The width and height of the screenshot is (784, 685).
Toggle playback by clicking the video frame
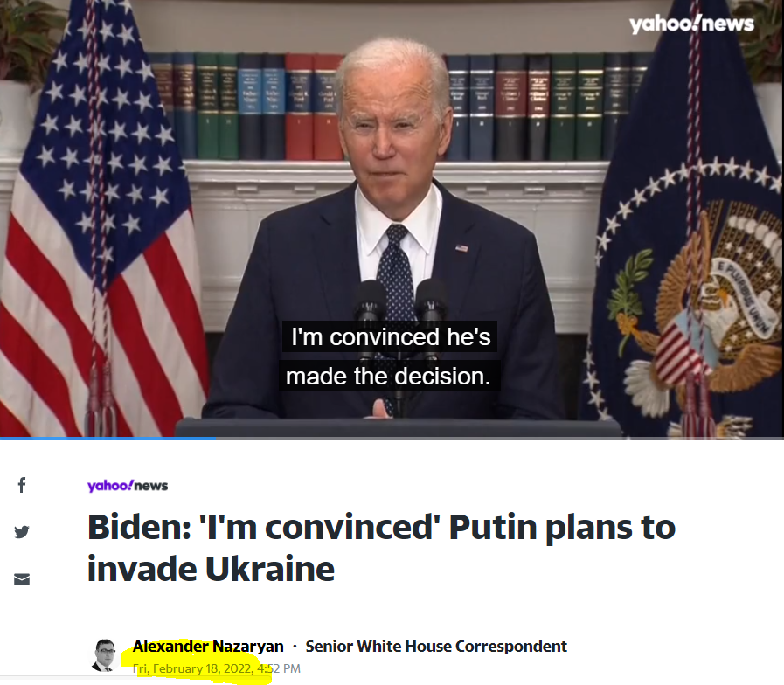(x=392, y=218)
